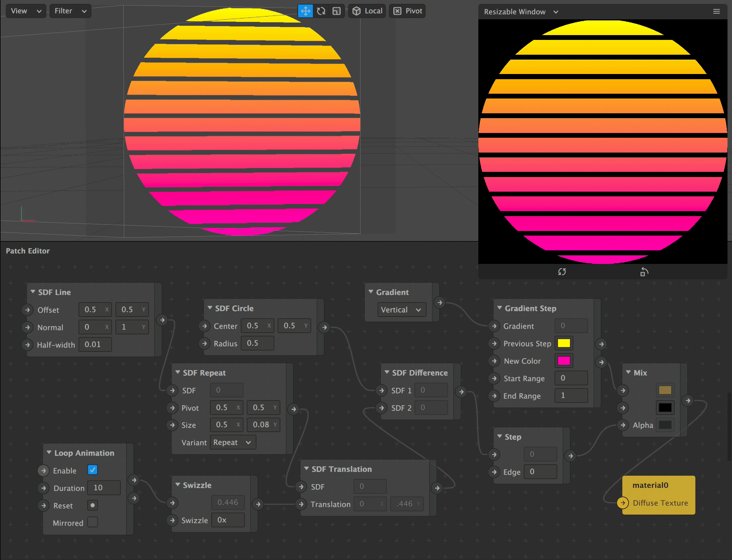Open the Vertical dropdown in Gradient patch
The width and height of the screenshot is (732, 560).
click(401, 310)
